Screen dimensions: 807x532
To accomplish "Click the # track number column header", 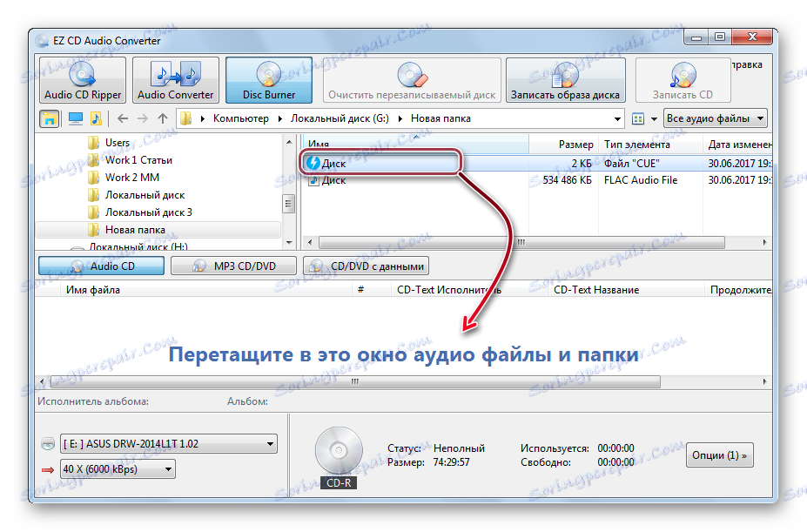I will click(372, 290).
